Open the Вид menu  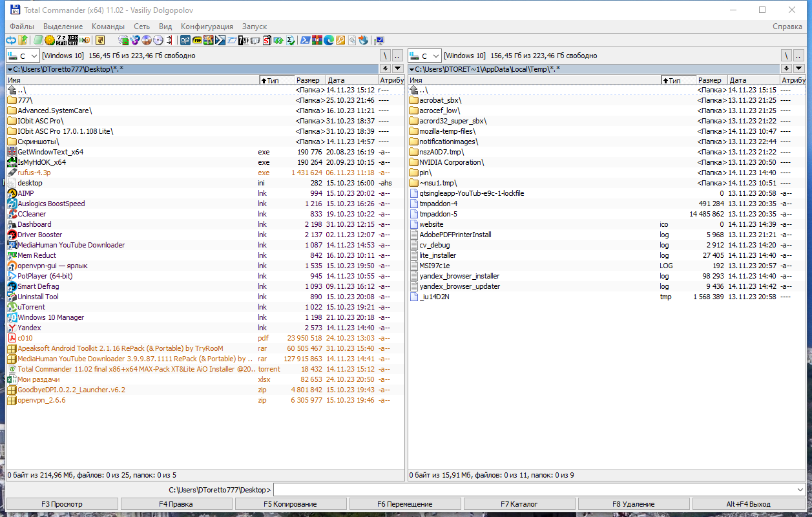[165, 26]
